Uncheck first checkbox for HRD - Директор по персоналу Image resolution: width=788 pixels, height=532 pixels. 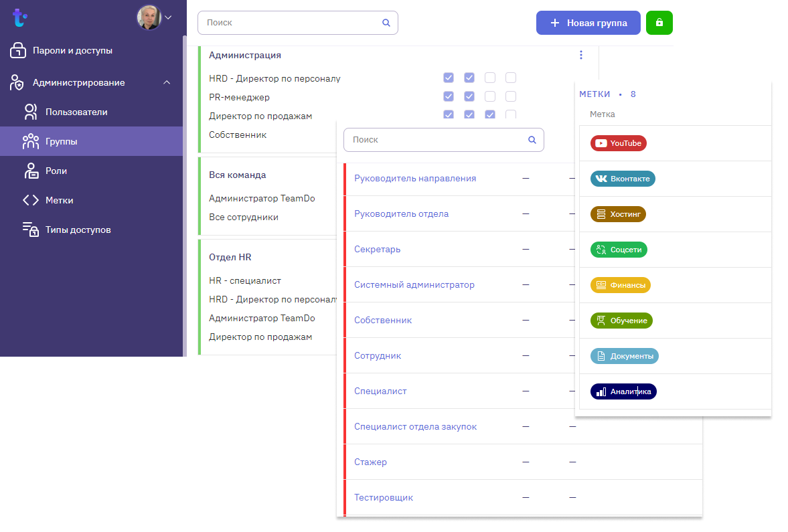pos(449,78)
